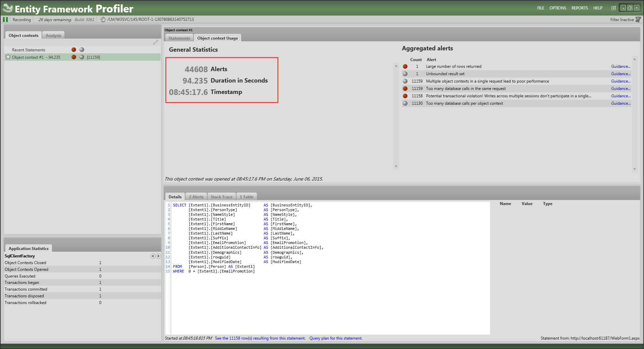Click the edit note icon beside HELP
644x349 pixels.
pos(613,8)
